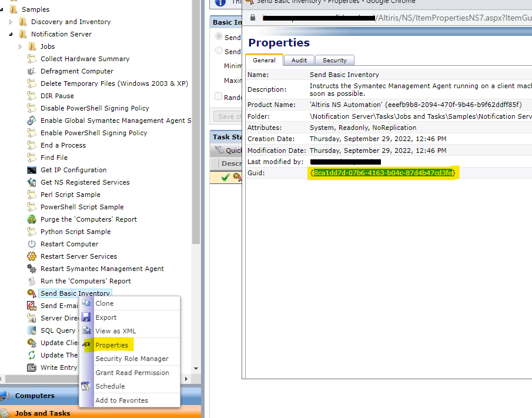Click the padlock icon in Chrome address bar
Screen dimensions: 532x418
click(252, 17)
